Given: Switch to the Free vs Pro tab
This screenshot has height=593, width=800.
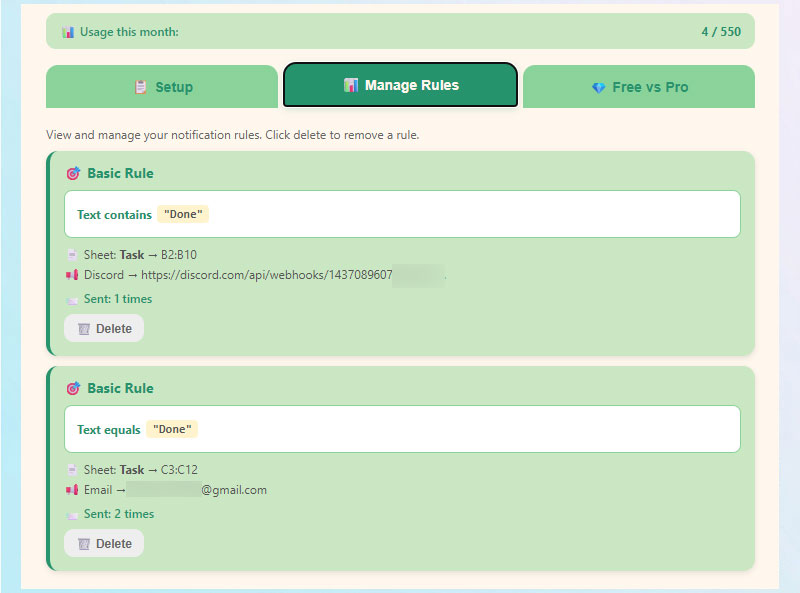Looking at the screenshot, I should [x=639, y=87].
